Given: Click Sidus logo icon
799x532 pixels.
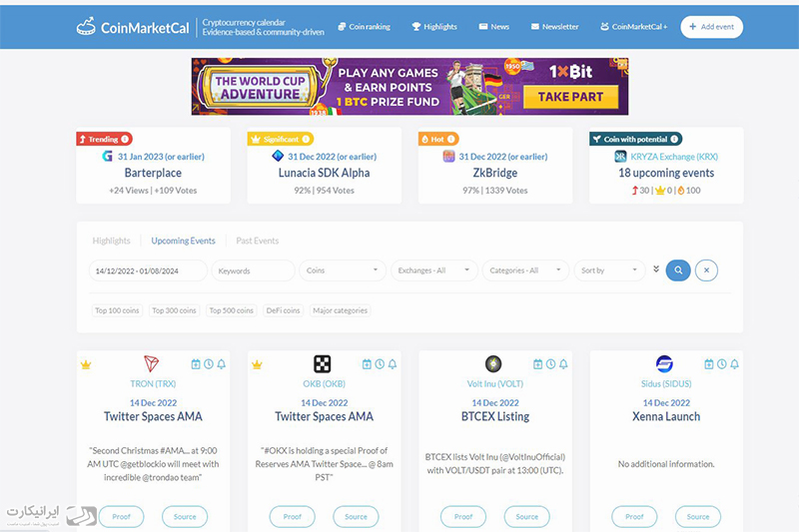Looking at the screenshot, I should point(664,364).
